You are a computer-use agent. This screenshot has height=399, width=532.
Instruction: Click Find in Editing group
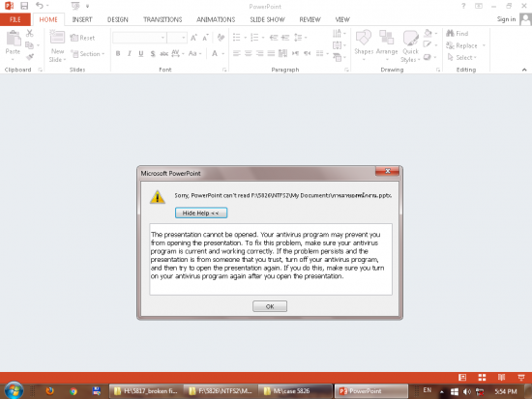click(458, 33)
